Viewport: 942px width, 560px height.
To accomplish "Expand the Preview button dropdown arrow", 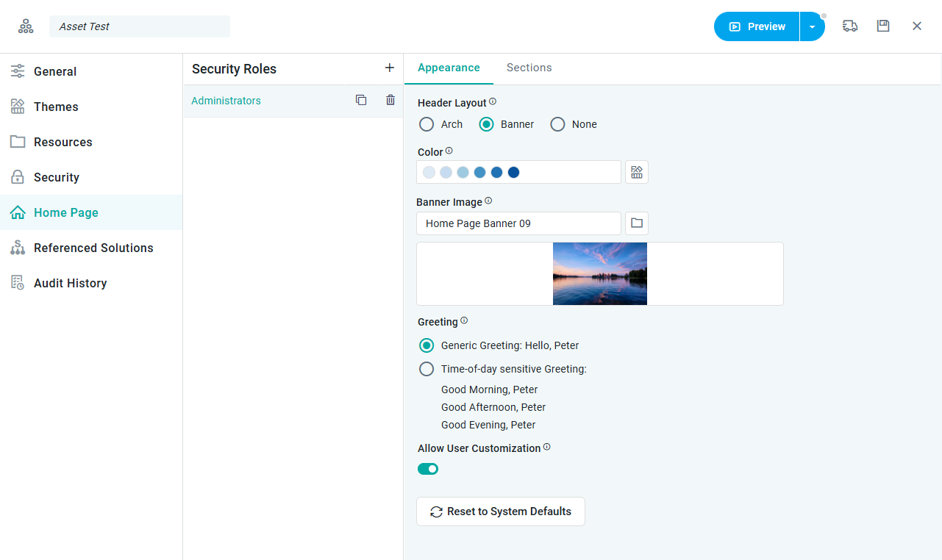I will 812,26.
